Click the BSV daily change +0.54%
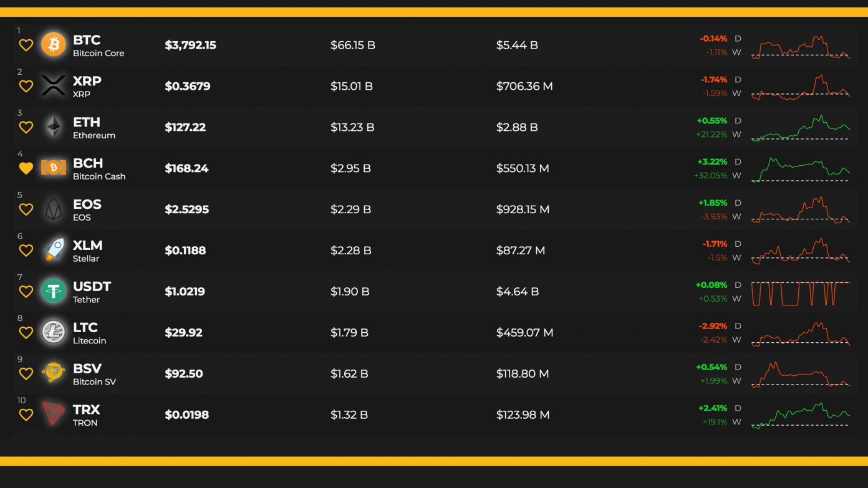 pyautogui.click(x=711, y=367)
